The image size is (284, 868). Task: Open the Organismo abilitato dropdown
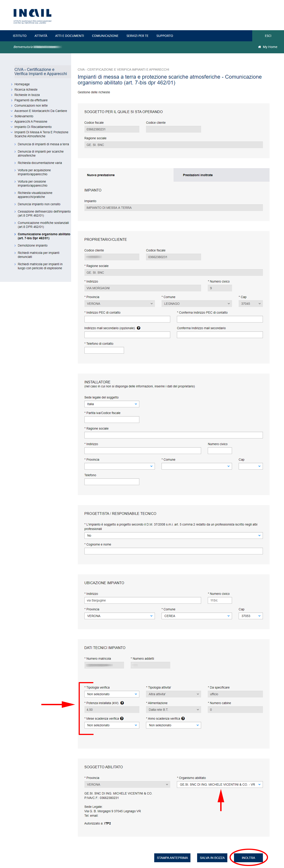(x=220, y=784)
